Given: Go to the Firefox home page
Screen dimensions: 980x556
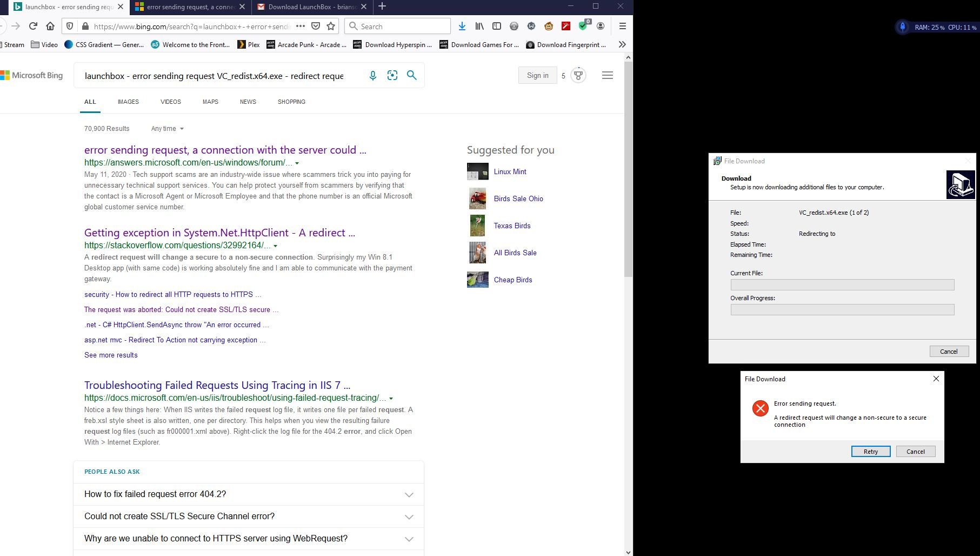Looking at the screenshot, I should [50, 26].
